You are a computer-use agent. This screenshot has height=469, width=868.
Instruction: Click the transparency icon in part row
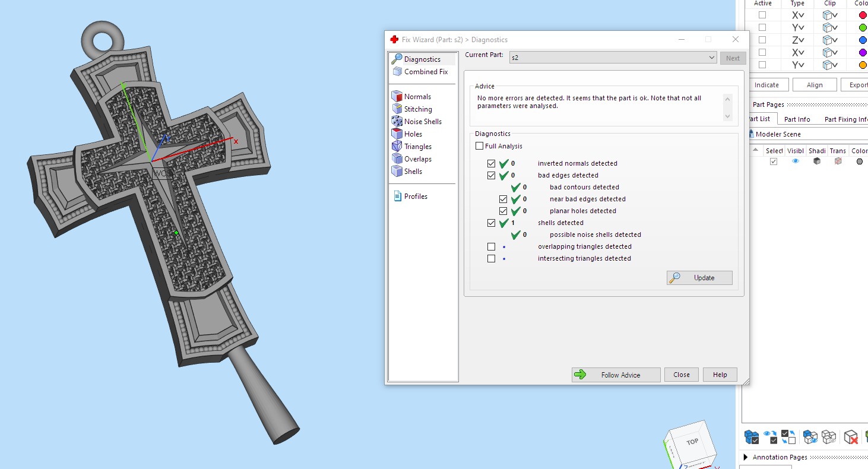tap(838, 161)
